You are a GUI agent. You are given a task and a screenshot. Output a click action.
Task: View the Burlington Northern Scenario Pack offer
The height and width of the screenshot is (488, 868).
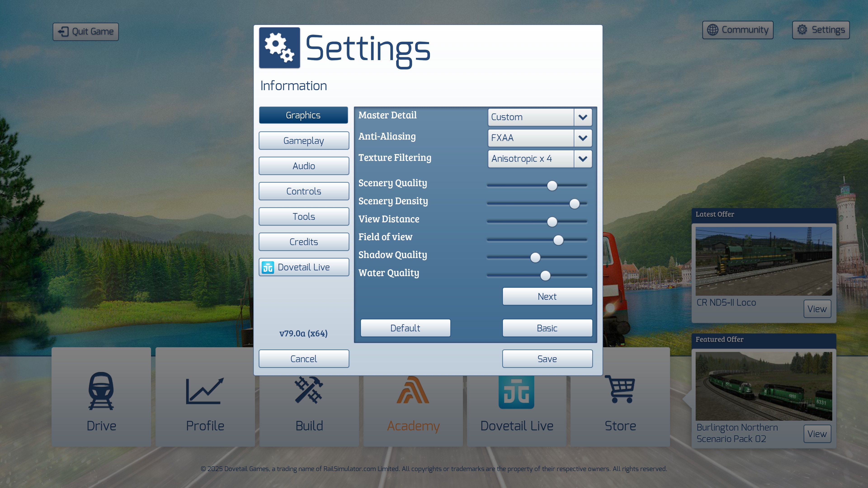817,434
